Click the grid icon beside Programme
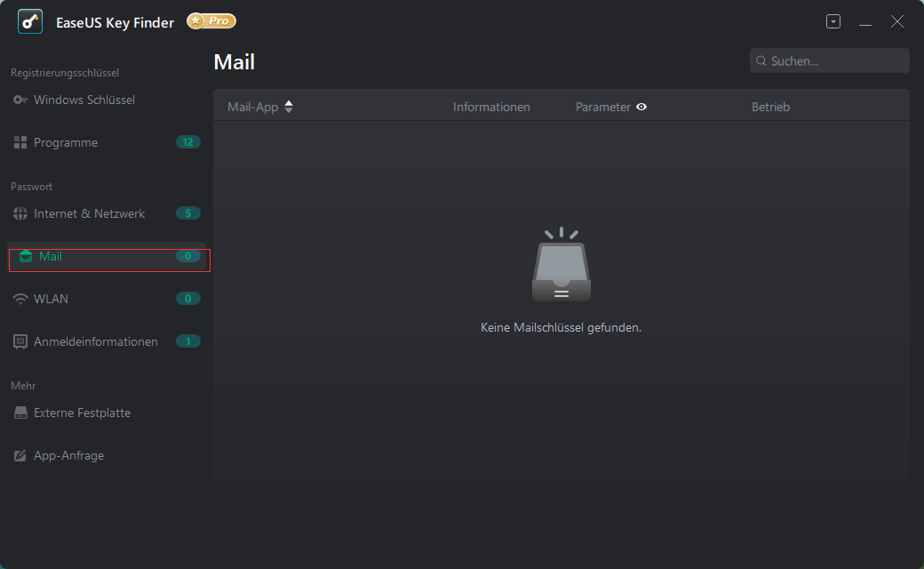The width and height of the screenshot is (924, 569). pyautogui.click(x=20, y=142)
